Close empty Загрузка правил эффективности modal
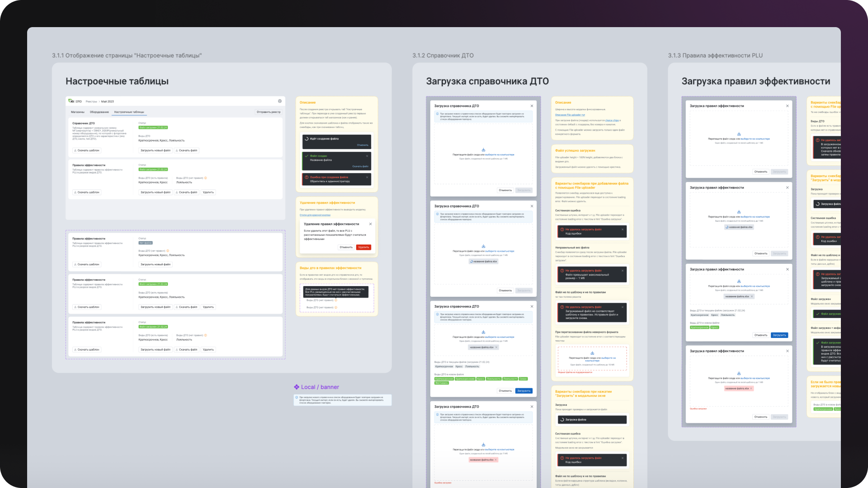 pyautogui.click(x=787, y=106)
